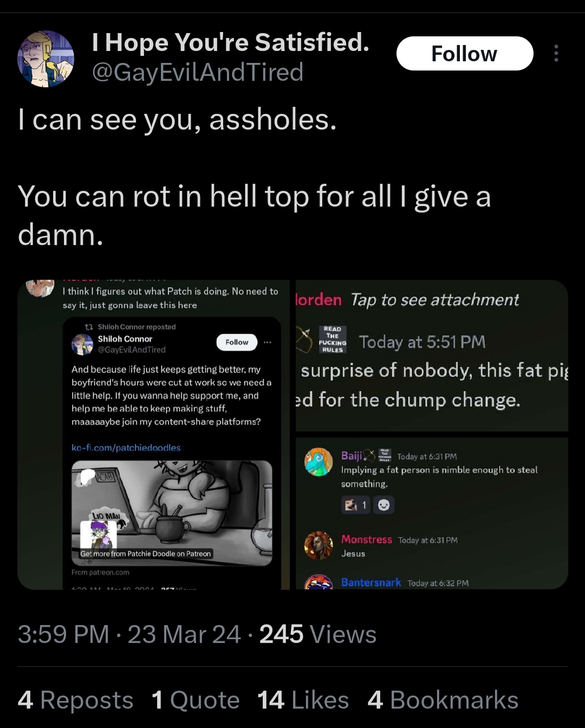Open the three-dot more options menu
Viewport: 585px width, 728px height.
[x=556, y=53]
